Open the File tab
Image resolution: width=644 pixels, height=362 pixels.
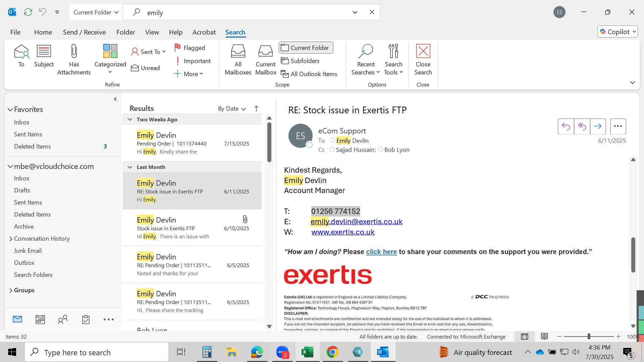[15, 32]
